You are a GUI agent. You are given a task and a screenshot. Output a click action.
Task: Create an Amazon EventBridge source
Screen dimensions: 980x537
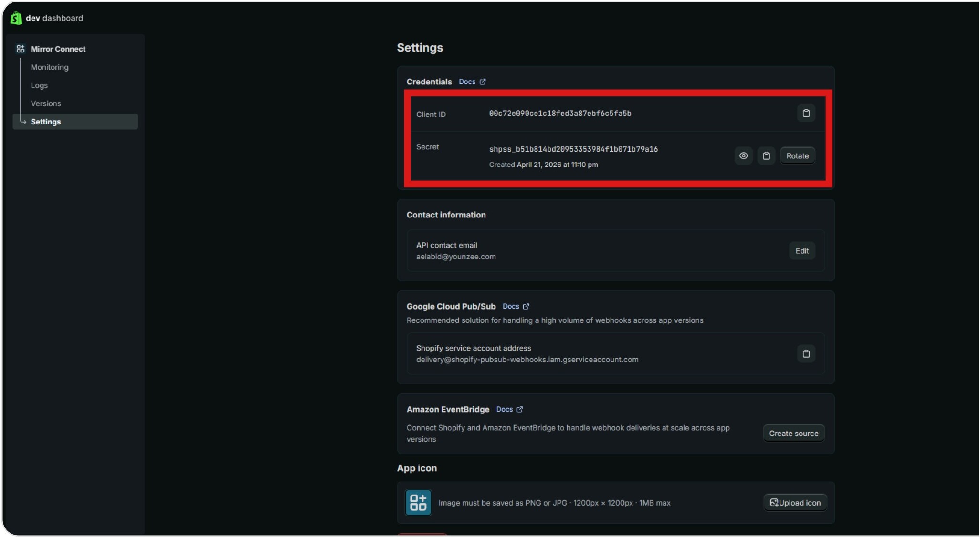click(x=793, y=434)
